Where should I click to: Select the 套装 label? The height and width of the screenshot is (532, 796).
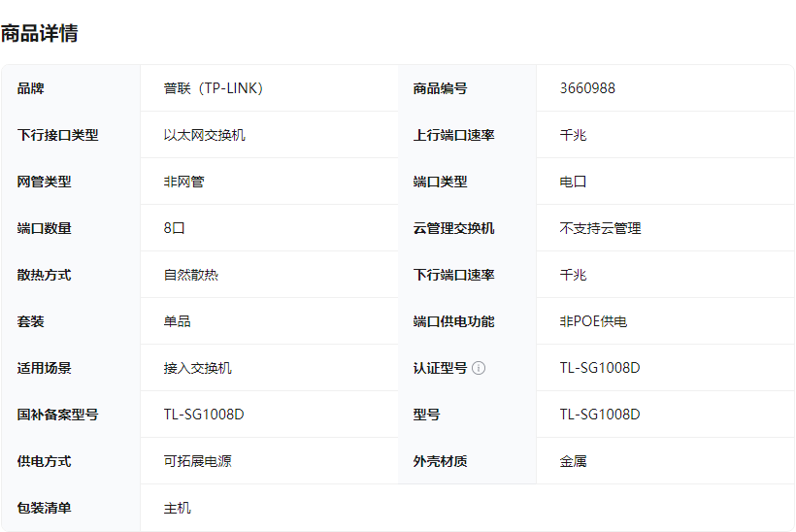pos(30,322)
